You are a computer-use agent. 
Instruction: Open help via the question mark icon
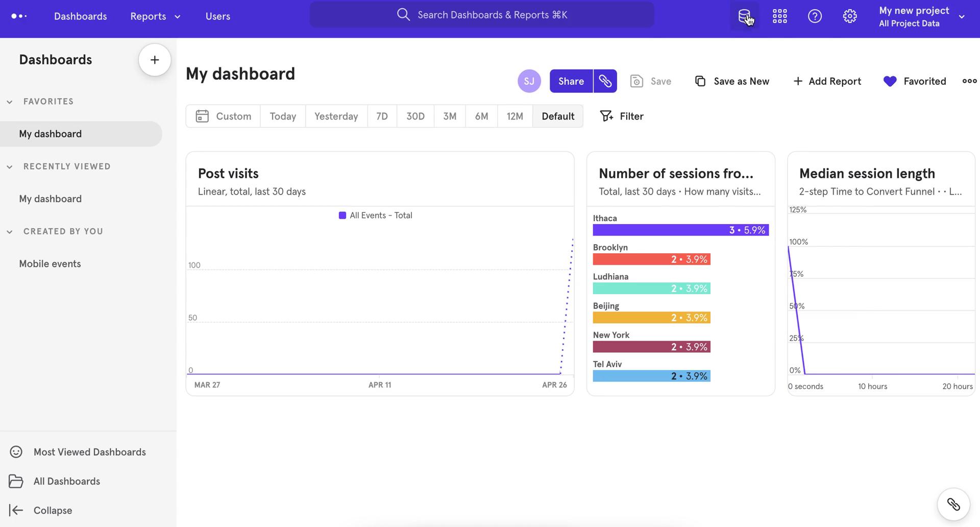(815, 16)
